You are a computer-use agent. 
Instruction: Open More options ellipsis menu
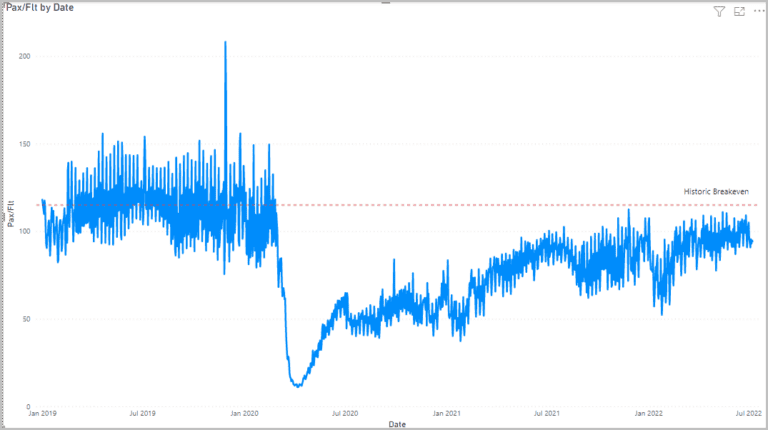click(758, 11)
